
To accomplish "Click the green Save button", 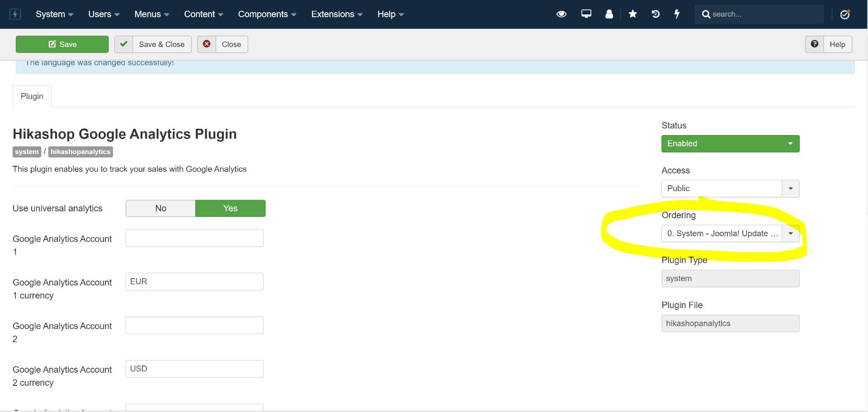I will coord(62,44).
